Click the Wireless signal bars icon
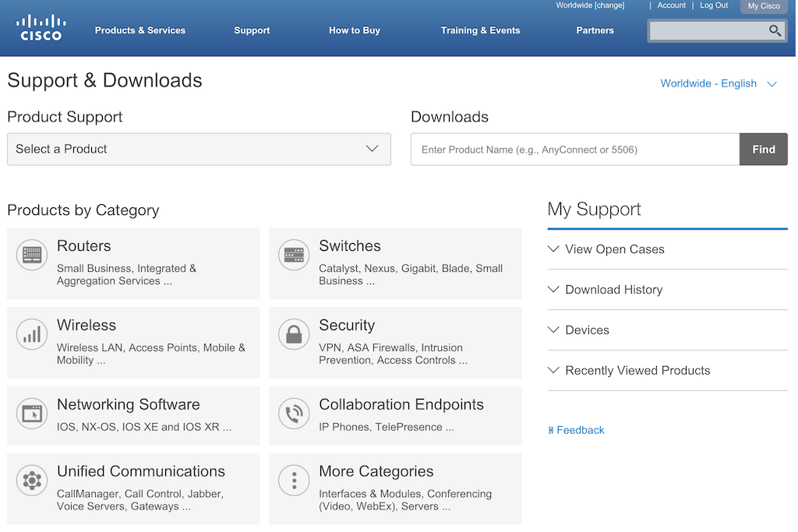Viewport: 798px width, 532px height. 31,333
